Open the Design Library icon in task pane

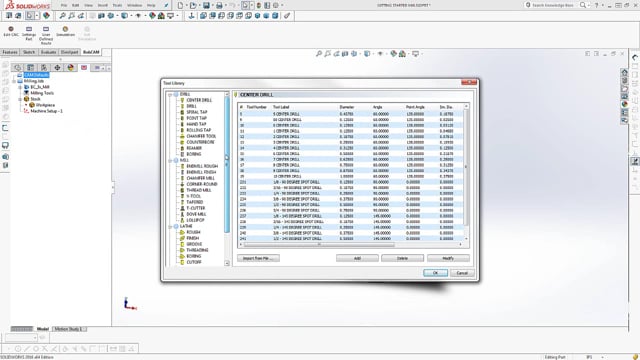tap(624, 80)
